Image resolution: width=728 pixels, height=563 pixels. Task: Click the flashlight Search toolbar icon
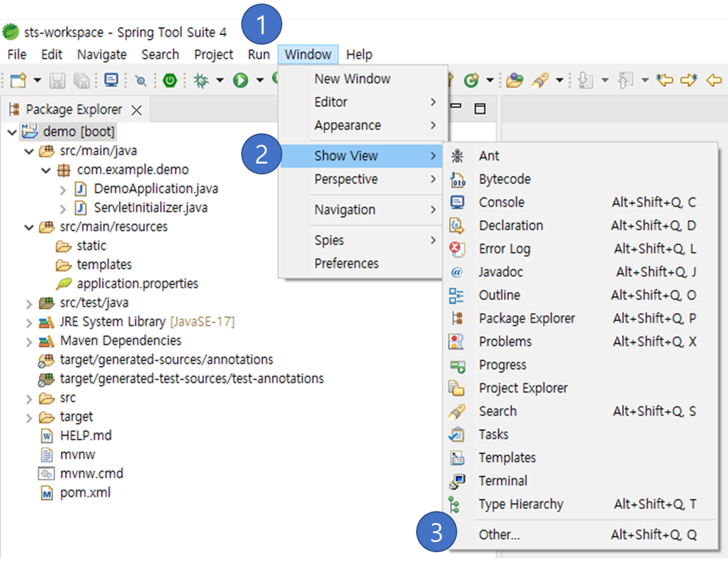point(540,80)
